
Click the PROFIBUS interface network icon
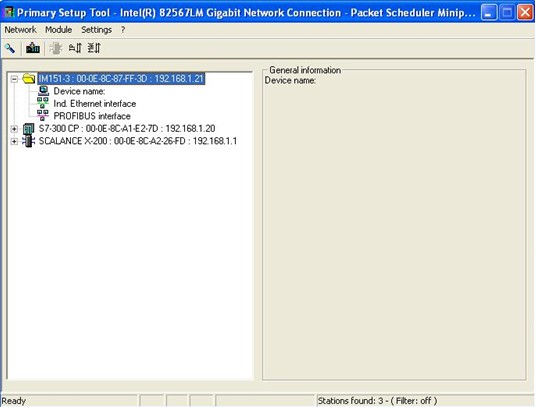43,116
